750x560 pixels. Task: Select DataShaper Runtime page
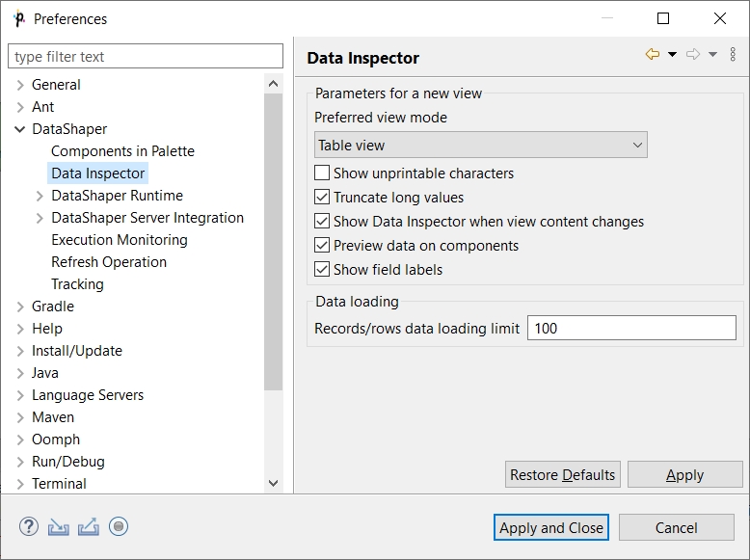click(x=117, y=196)
